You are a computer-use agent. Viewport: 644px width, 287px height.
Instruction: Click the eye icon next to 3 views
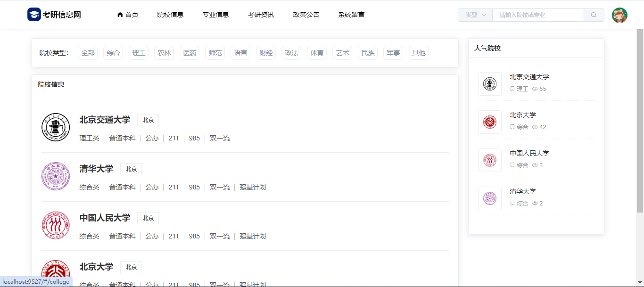coord(535,165)
